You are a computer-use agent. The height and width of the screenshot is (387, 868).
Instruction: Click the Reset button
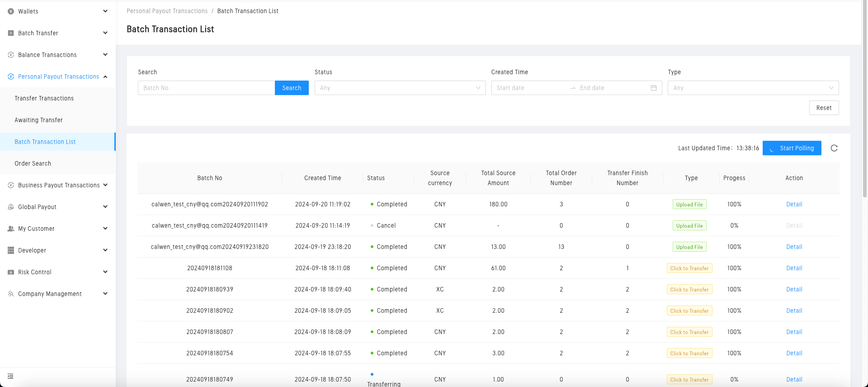coord(823,108)
